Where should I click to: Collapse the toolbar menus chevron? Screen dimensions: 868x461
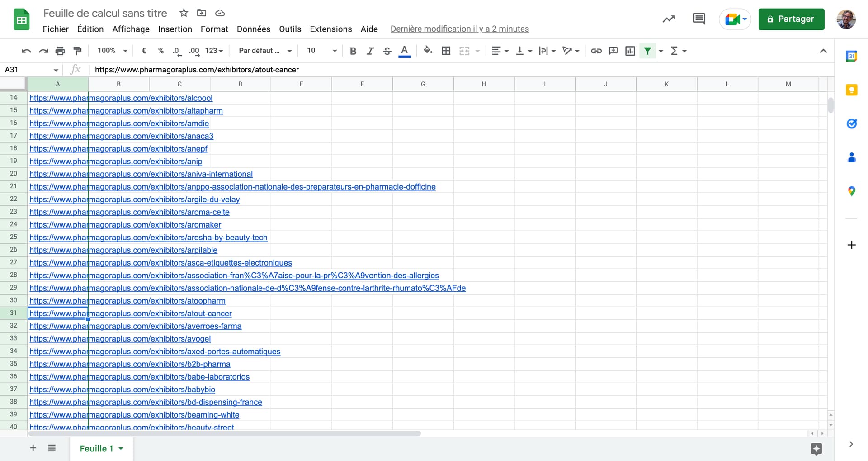(823, 51)
